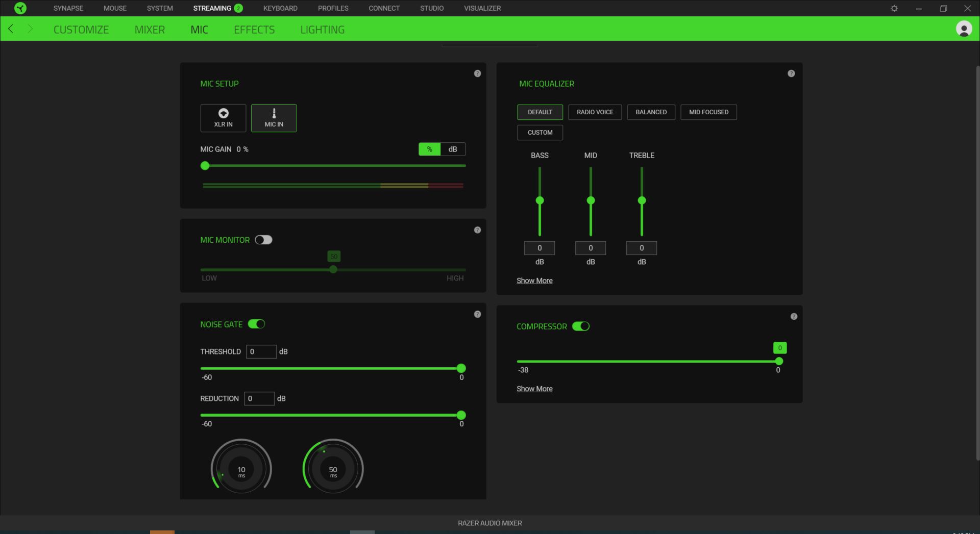Open user account profile icon
The image size is (980, 534).
click(964, 29)
